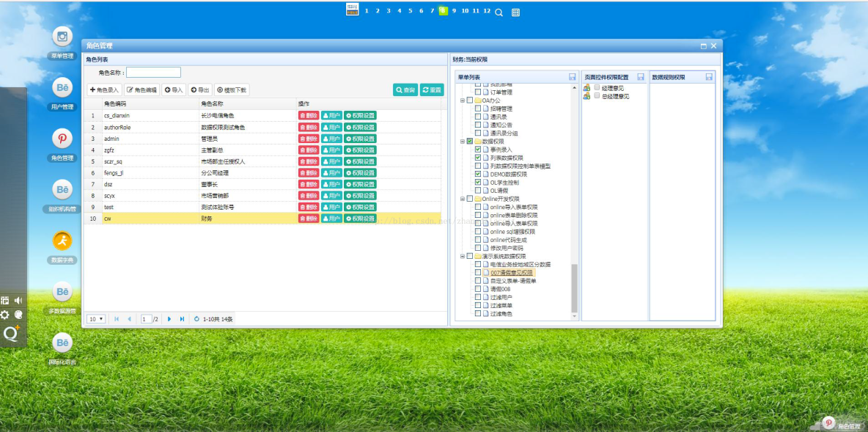
Task: Collapse the 演示系统数据权限 tree node
Action: tap(463, 256)
